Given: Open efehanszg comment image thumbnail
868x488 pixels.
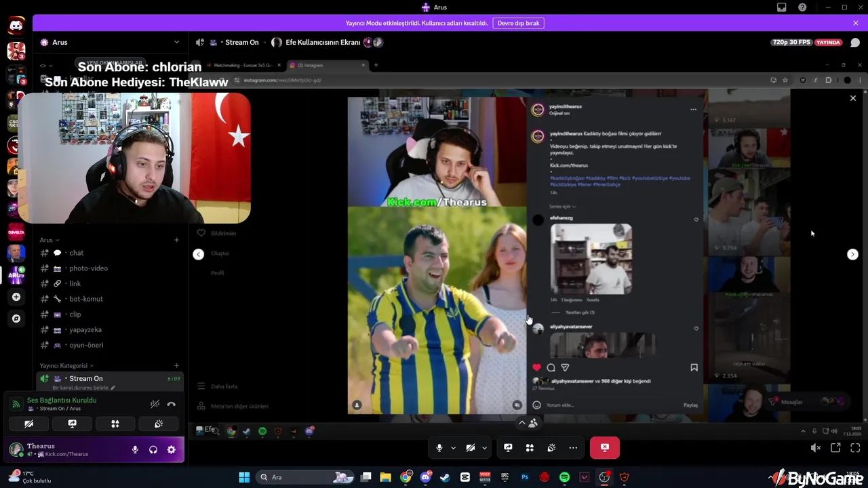Looking at the screenshot, I should (591, 259).
